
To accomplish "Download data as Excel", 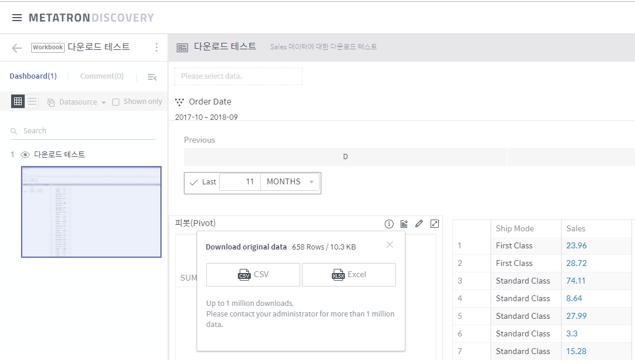I will point(349,274).
